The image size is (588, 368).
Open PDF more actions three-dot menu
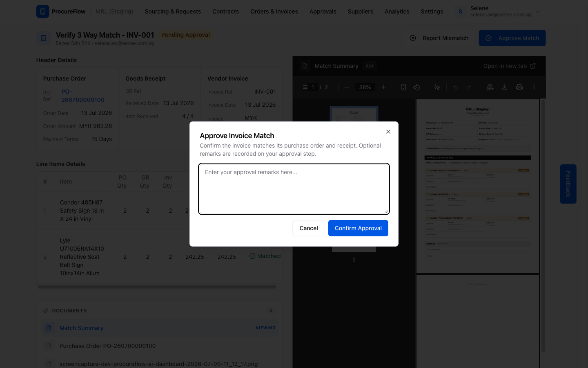click(x=534, y=87)
